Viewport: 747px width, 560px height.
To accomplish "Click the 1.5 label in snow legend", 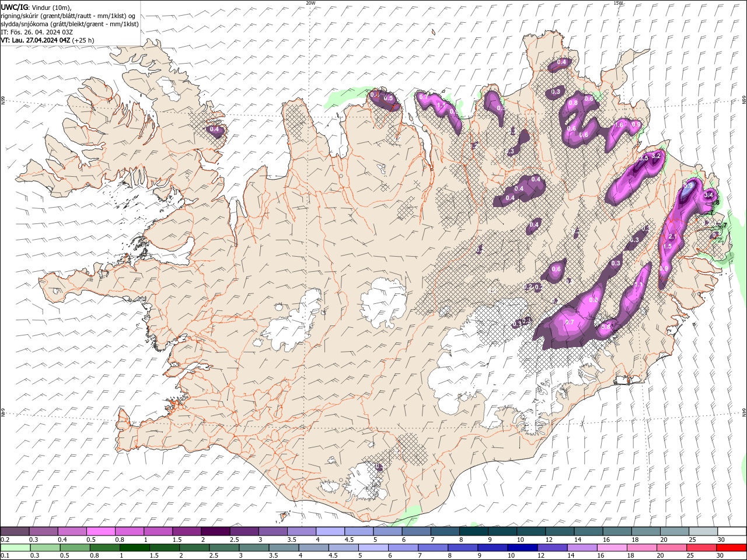I will (x=176, y=540).
